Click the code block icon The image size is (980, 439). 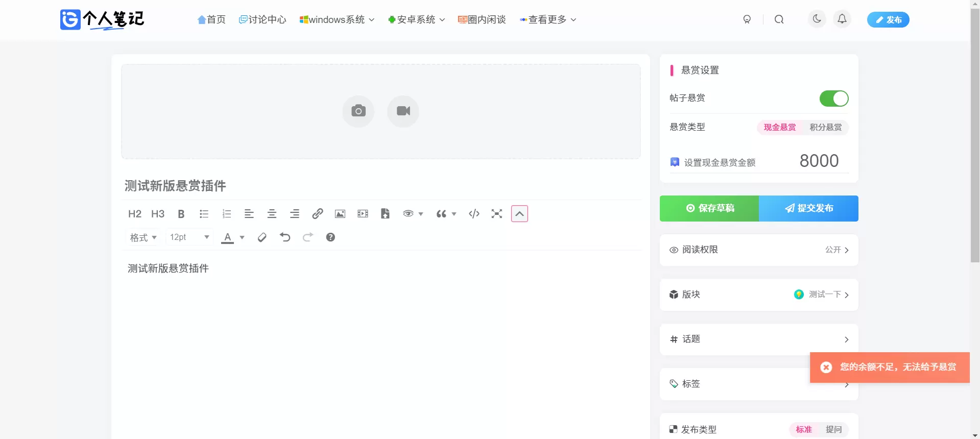tap(474, 214)
